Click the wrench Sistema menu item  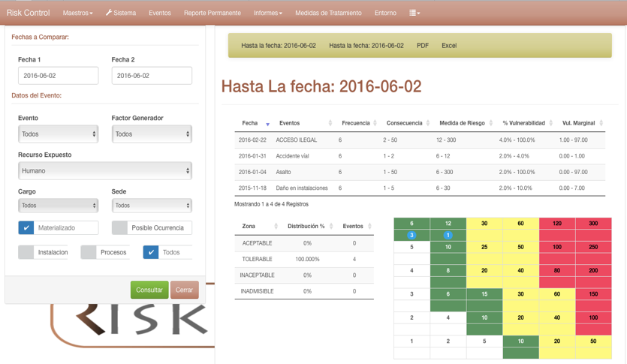tap(121, 13)
